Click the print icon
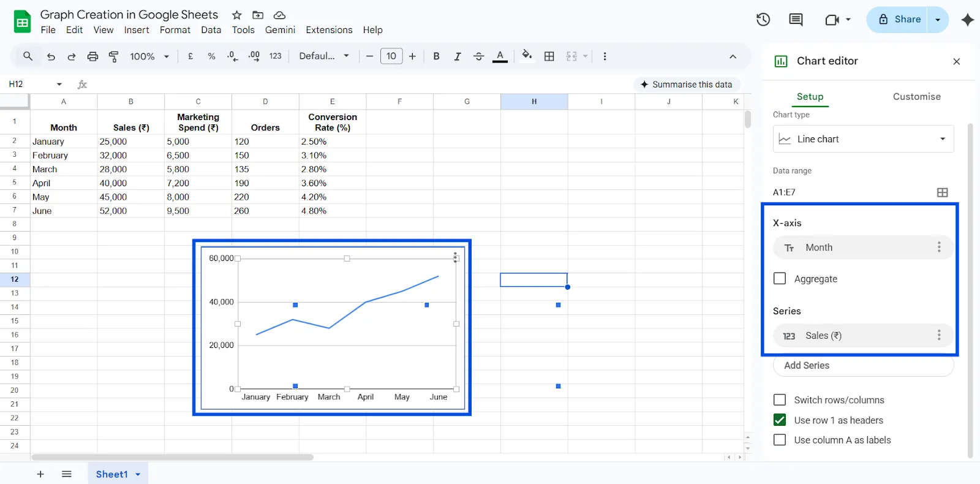This screenshot has width=980, height=484. pyautogui.click(x=92, y=56)
